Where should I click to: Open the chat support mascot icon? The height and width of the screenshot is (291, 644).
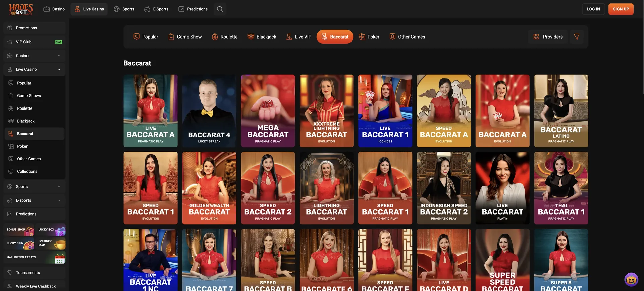click(631, 279)
